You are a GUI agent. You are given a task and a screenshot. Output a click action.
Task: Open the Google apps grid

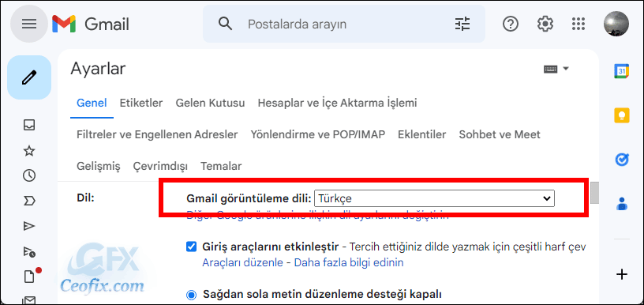tap(578, 24)
